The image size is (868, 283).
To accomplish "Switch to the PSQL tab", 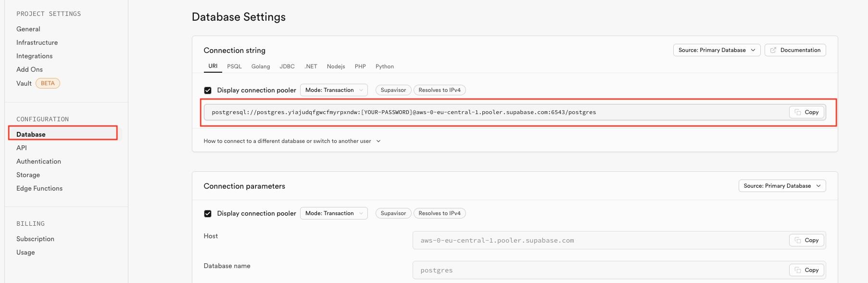I will [x=234, y=66].
